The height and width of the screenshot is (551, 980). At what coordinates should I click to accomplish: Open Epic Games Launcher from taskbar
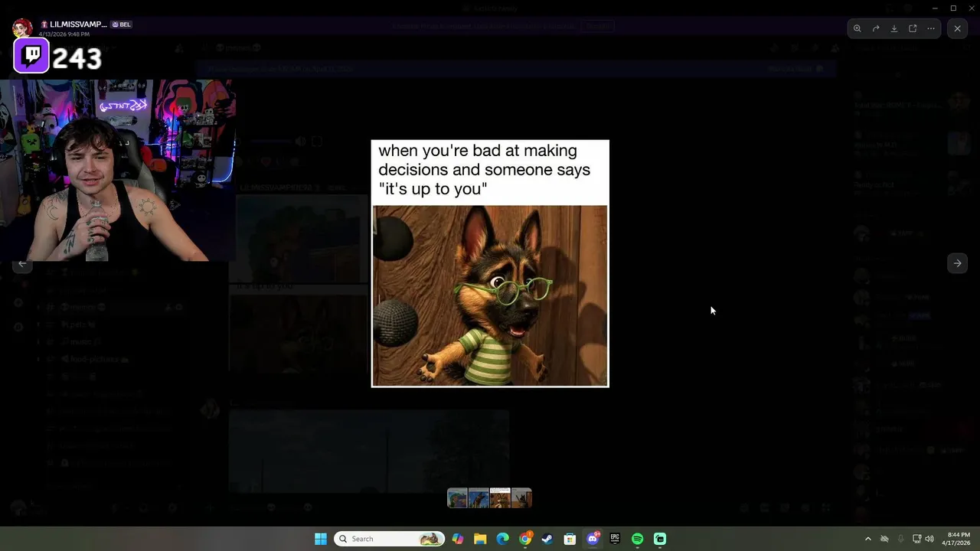(x=615, y=539)
